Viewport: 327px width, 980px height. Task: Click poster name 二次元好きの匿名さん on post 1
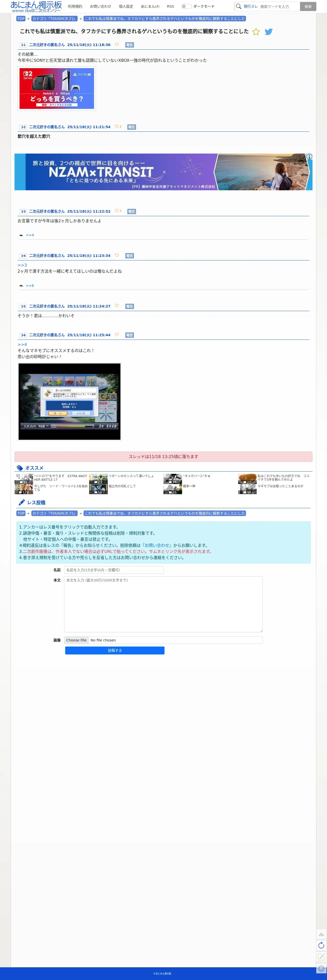(47, 45)
